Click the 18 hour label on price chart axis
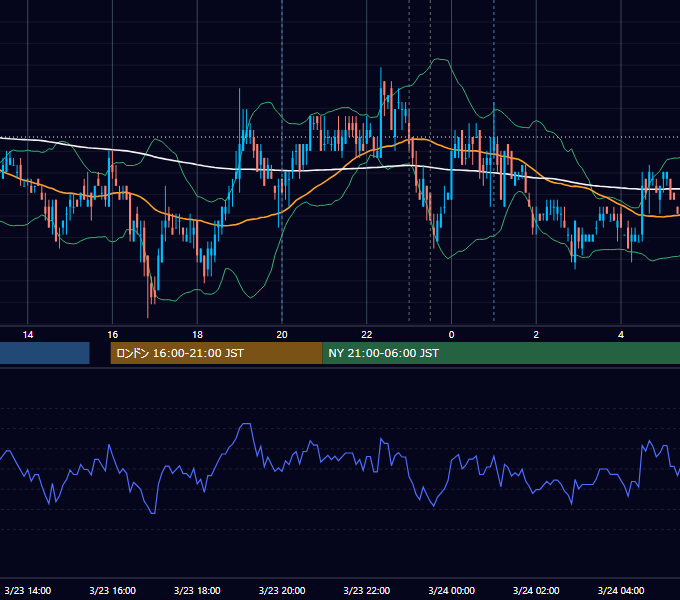The width and height of the screenshot is (680, 600). (197, 335)
